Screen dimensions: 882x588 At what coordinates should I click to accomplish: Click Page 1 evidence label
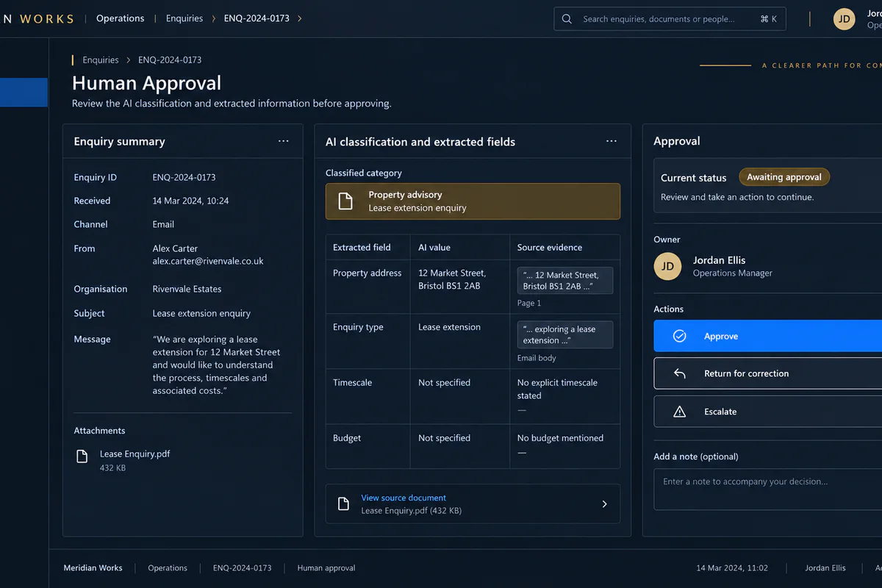[529, 303]
